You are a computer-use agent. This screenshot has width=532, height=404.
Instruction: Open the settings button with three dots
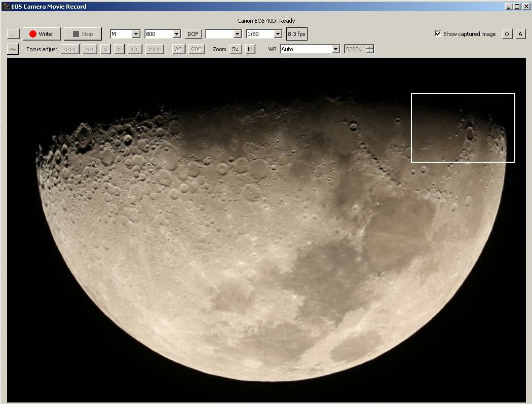coord(13,34)
